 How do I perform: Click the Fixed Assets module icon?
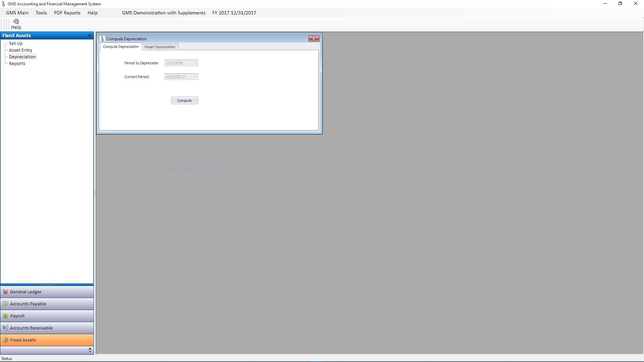(x=5, y=340)
